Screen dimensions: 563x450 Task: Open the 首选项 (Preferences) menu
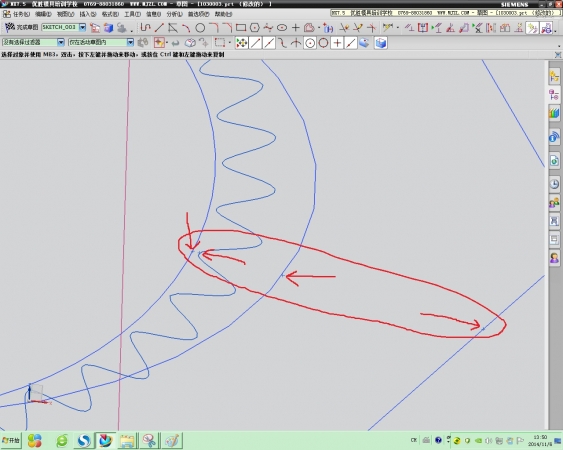pyautogui.click(x=199, y=14)
